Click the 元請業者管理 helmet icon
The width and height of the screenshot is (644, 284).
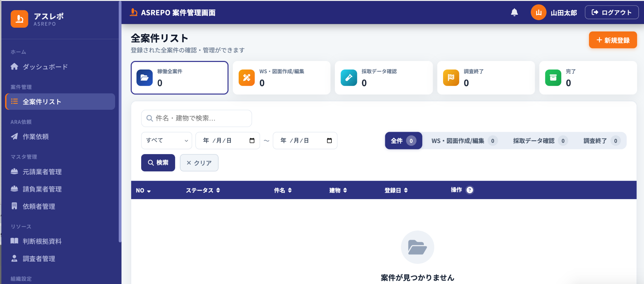(x=14, y=171)
